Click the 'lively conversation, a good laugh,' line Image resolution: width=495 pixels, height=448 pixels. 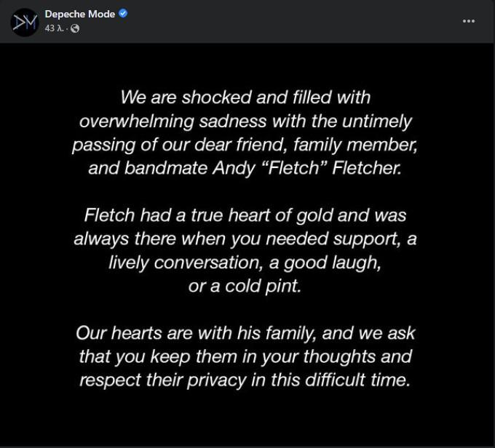245,263
